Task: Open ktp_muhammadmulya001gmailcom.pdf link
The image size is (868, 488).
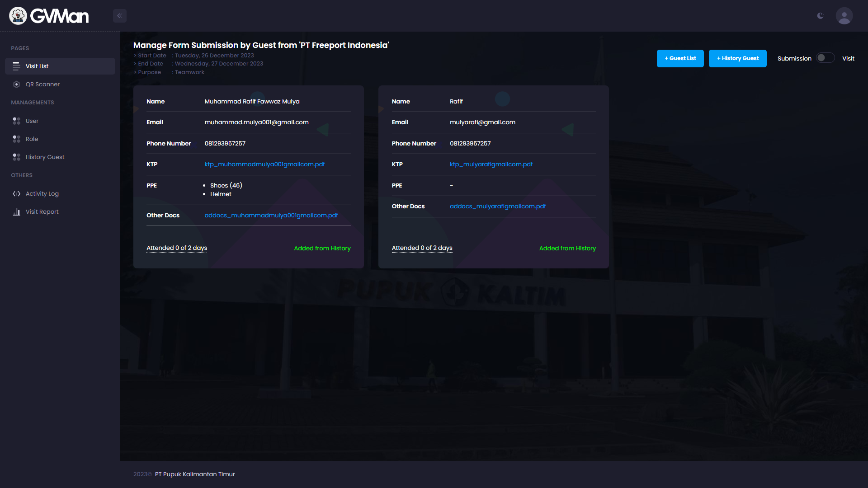Action: pos(264,164)
